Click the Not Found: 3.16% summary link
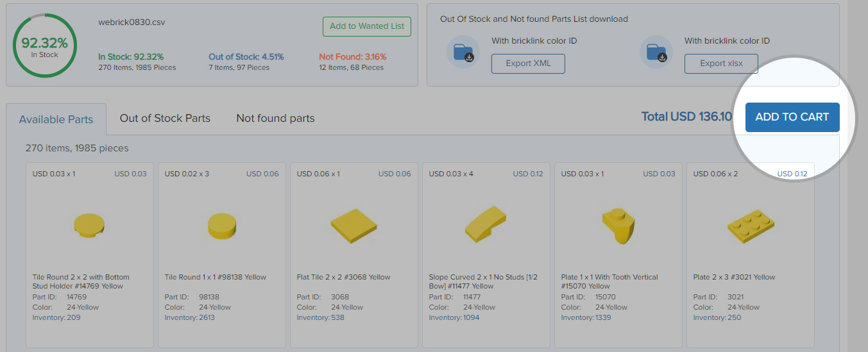Viewport: 868px width, 352px height. (353, 57)
